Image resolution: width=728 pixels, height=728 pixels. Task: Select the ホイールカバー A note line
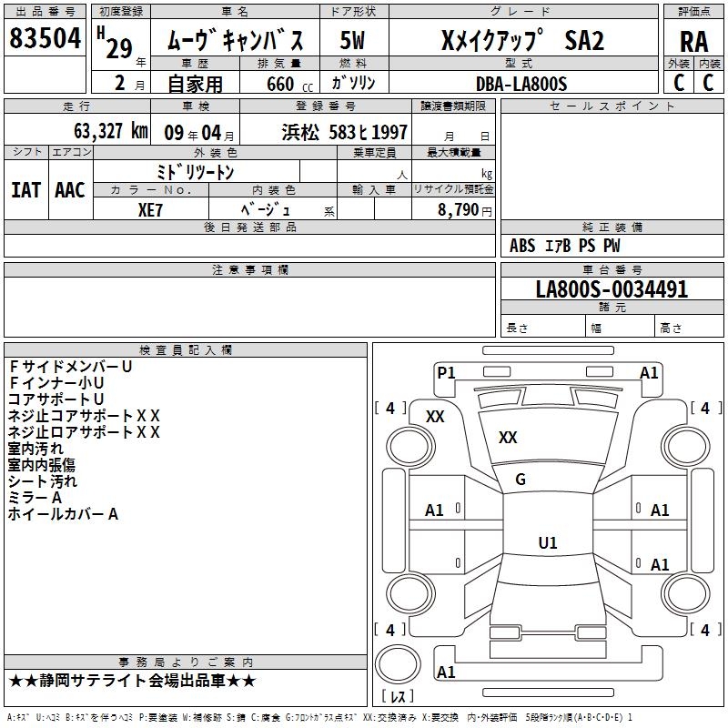tap(64, 514)
